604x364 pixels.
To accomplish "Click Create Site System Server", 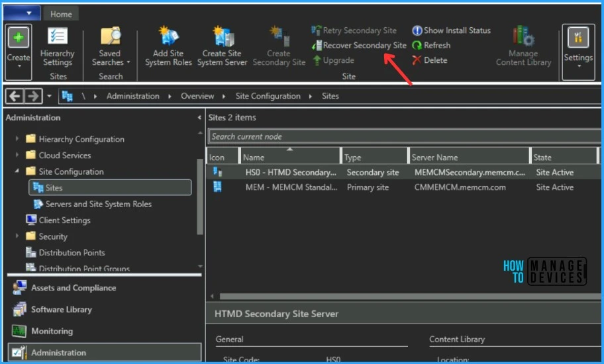I will click(x=223, y=47).
